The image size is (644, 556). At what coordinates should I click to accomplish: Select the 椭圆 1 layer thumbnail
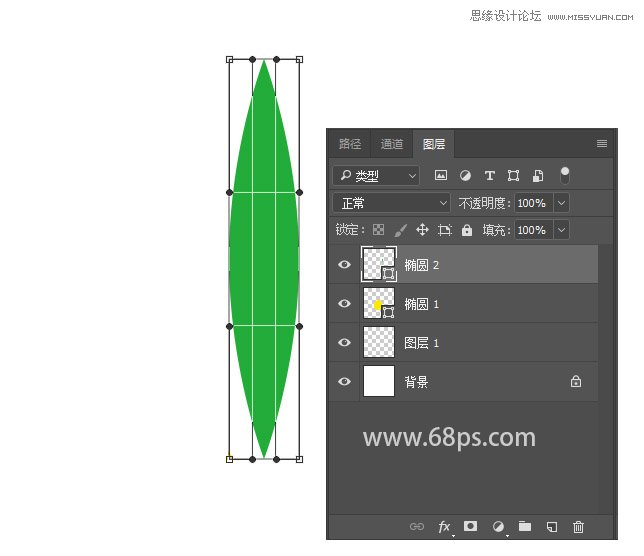(x=379, y=303)
